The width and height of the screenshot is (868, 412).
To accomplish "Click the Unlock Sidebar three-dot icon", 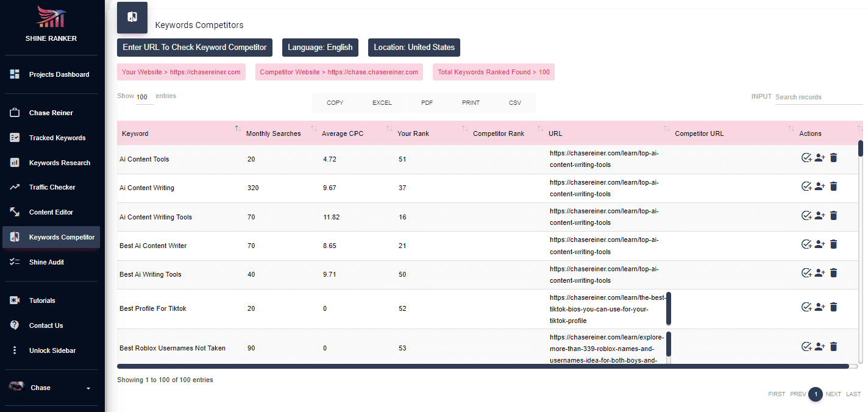I will [x=15, y=350].
